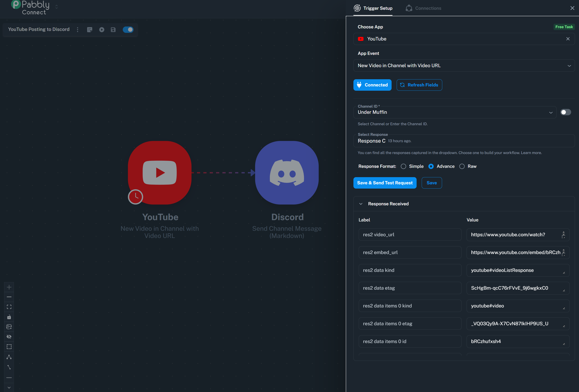
Task: Open the workspace switcher arrows beside Pabbly logo
Action: 57,7
